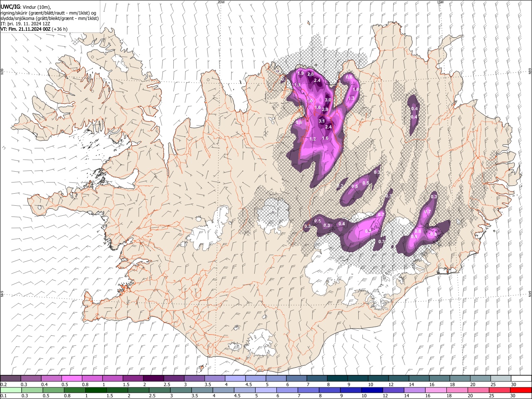Screen dimensions: 532x399
Task: Click the '3.1' snowfall value on the map
Action: click(322, 121)
